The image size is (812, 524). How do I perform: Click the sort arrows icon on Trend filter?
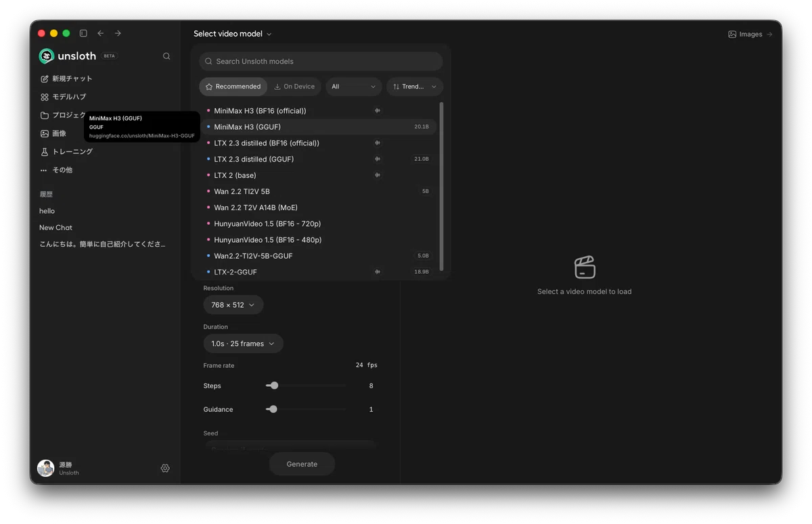pyautogui.click(x=396, y=87)
